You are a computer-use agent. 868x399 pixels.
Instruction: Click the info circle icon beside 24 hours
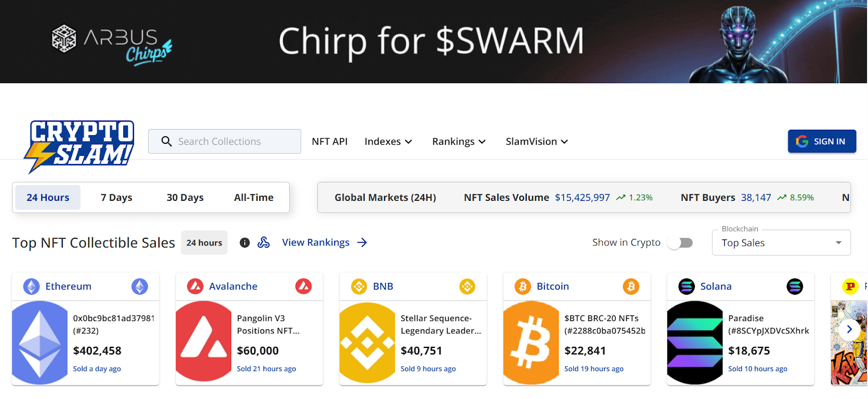245,243
